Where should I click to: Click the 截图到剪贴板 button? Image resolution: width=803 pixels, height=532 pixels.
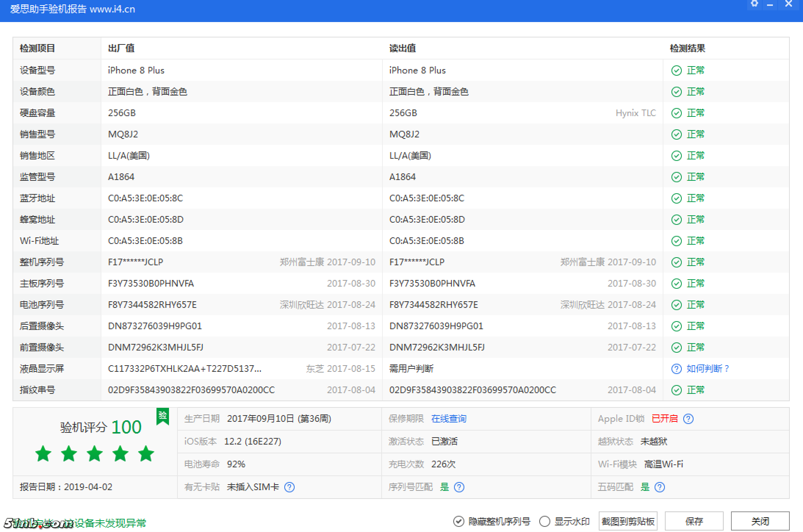pyautogui.click(x=628, y=521)
